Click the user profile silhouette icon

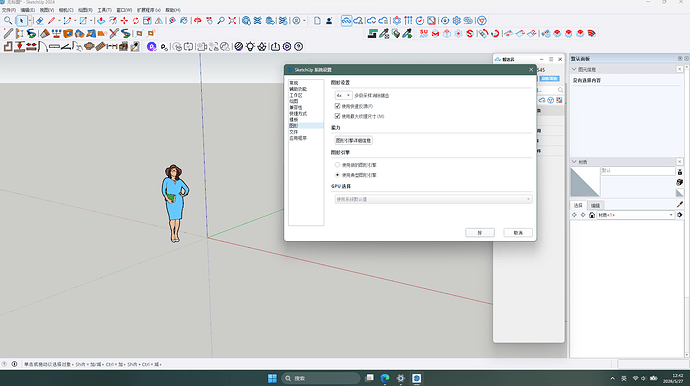click(x=329, y=21)
